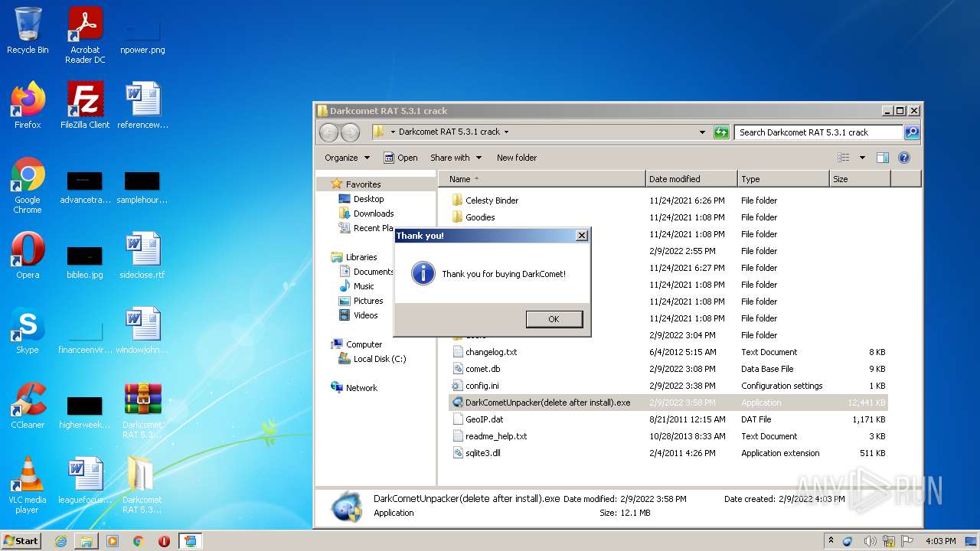Open Desktop in navigation pane
Image resolution: width=980 pixels, height=551 pixels.
point(368,199)
